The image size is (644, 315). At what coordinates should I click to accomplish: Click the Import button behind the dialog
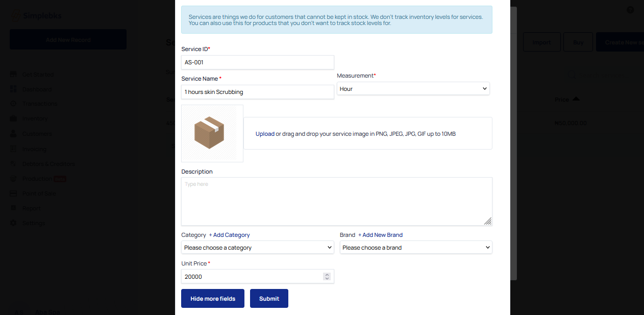pyautogui.click(x=541, y=42)
